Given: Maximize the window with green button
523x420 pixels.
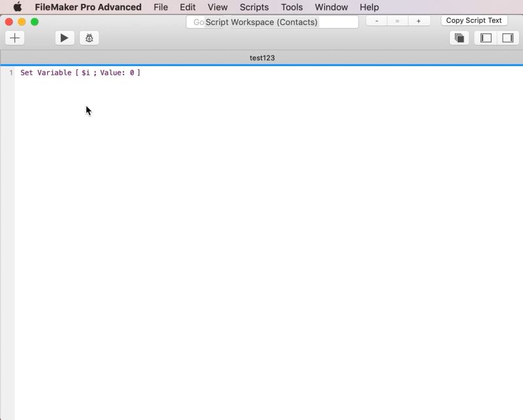Looking at the screenshot, I should pos(35,22).
